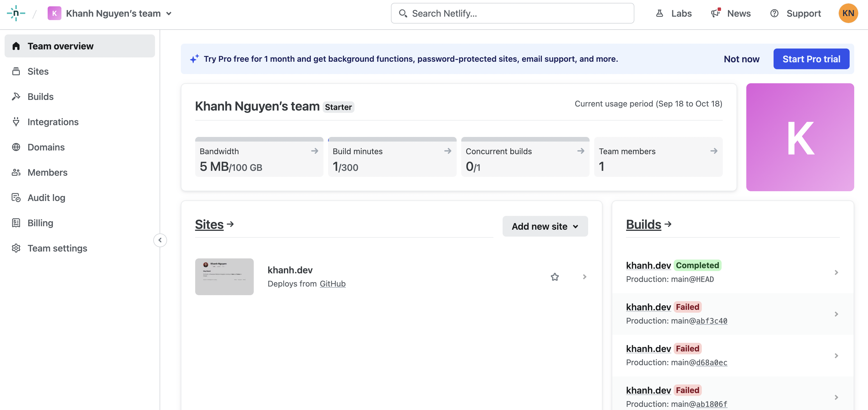Screen dimensions: 868x410
Task: Click the Labs label in top bar
Action: (x=681, y=13)
